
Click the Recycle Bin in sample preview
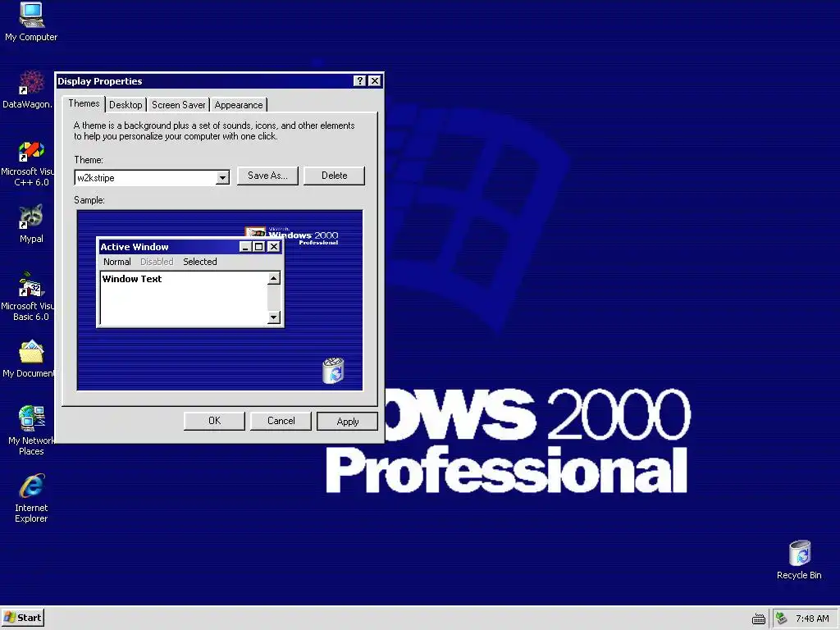point(333,371)
